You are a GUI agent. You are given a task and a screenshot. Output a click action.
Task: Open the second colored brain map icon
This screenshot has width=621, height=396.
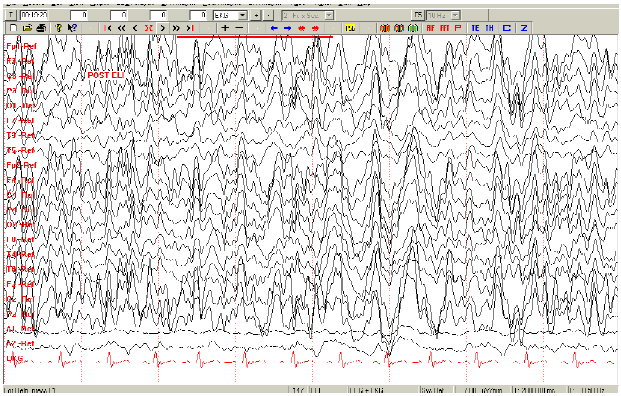(399, 28)
